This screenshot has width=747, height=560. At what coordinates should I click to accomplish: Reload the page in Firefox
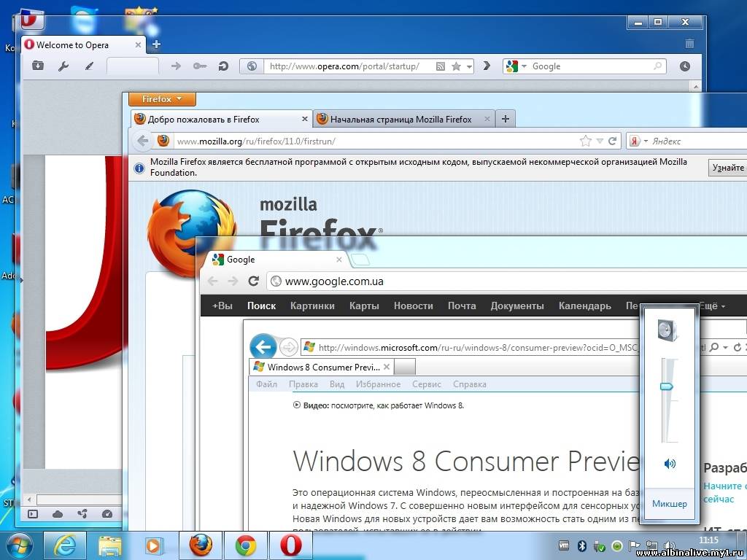tap(613, 141)
